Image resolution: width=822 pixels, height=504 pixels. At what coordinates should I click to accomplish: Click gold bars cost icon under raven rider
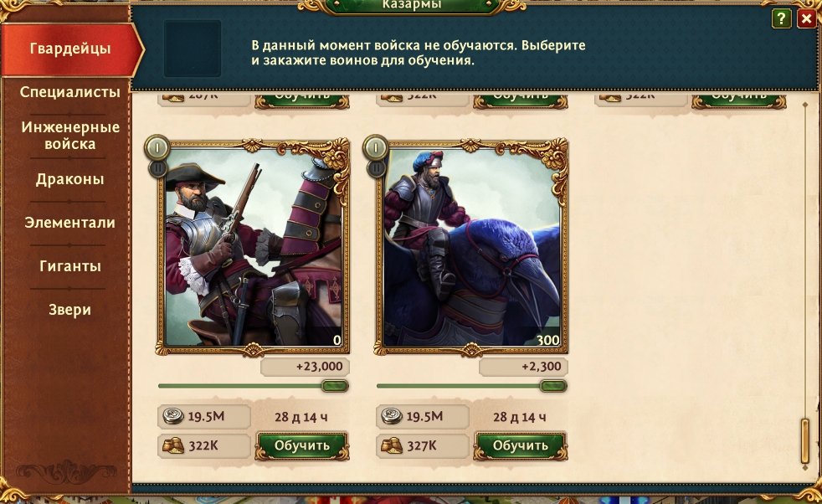pos(392,445)
